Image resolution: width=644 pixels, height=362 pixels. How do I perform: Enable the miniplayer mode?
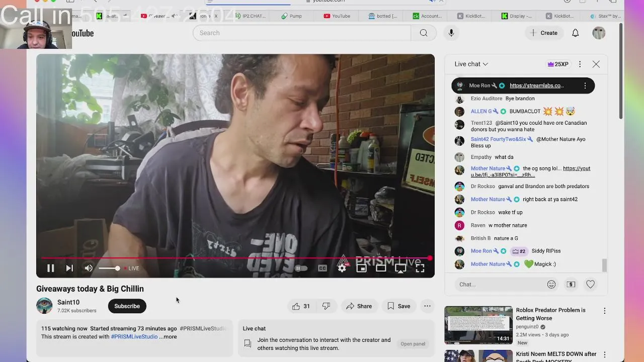pos(361,268)
